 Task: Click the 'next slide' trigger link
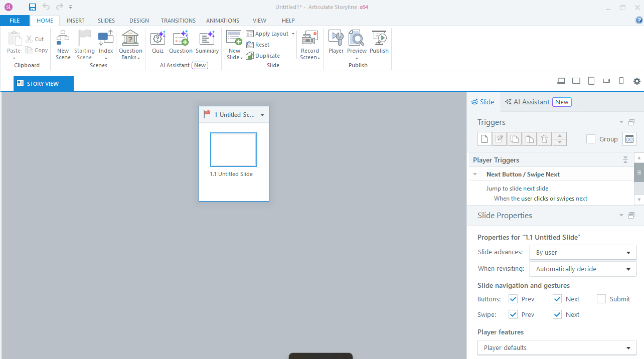point(536,189)
